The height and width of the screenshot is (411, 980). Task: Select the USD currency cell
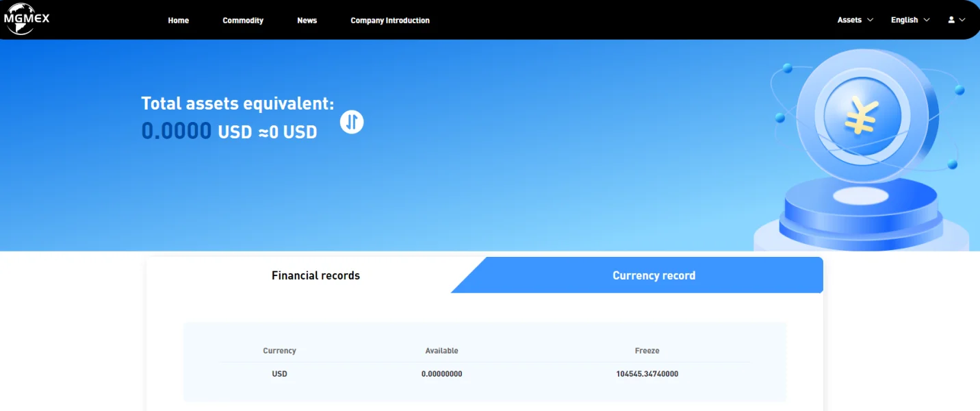pos(279,374)
